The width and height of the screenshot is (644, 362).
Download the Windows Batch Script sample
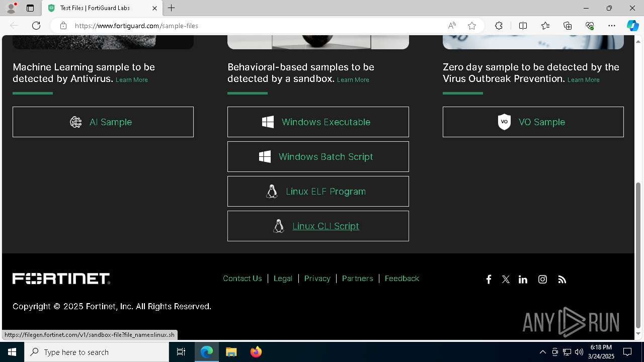318,156
